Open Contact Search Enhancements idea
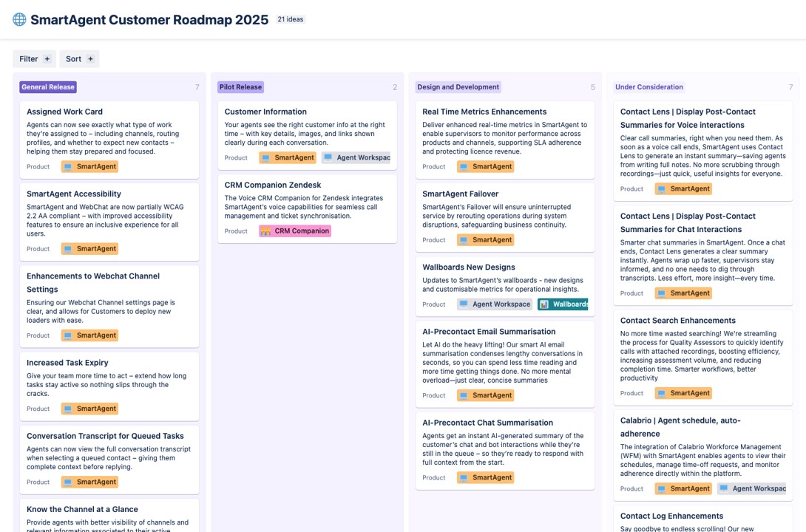Viewport: 806px width, 532px height. coord(677,321)
